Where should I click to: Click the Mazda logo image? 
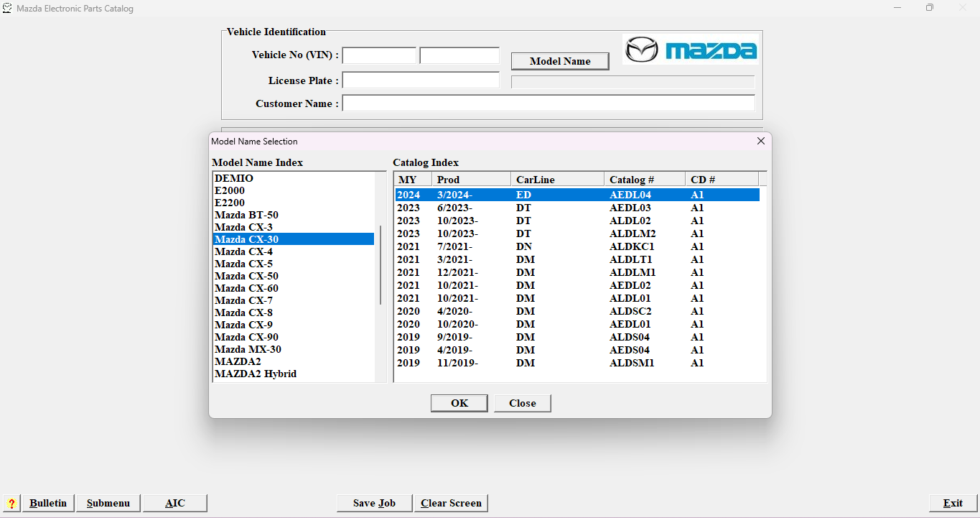tap(690, 49)
